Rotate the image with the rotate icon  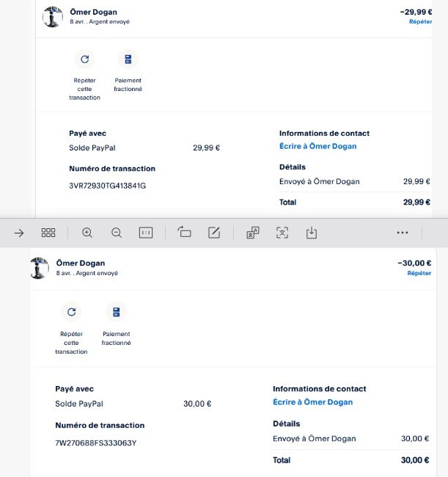tap(184, 233)
